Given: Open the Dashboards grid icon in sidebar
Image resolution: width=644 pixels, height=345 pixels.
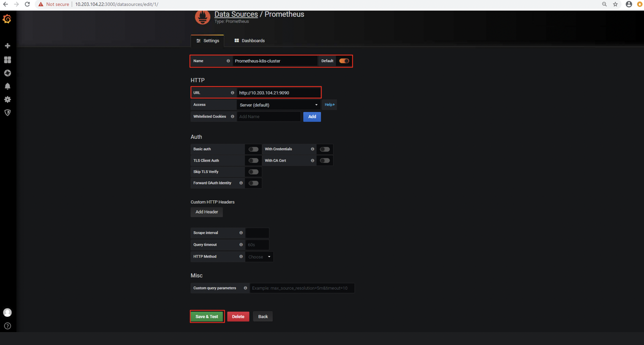Looking at the screenshot, I should (7, 60).
